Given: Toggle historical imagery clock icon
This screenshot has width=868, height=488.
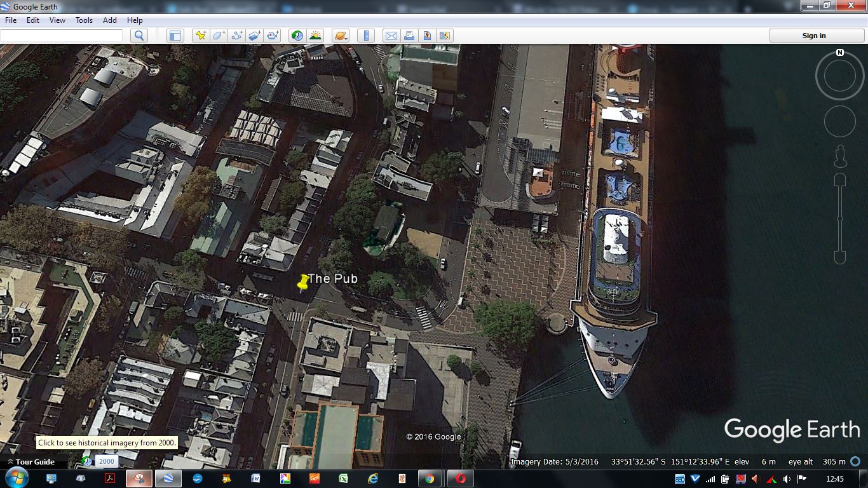Looking at the screenshot, I should [x=297, y=36].
